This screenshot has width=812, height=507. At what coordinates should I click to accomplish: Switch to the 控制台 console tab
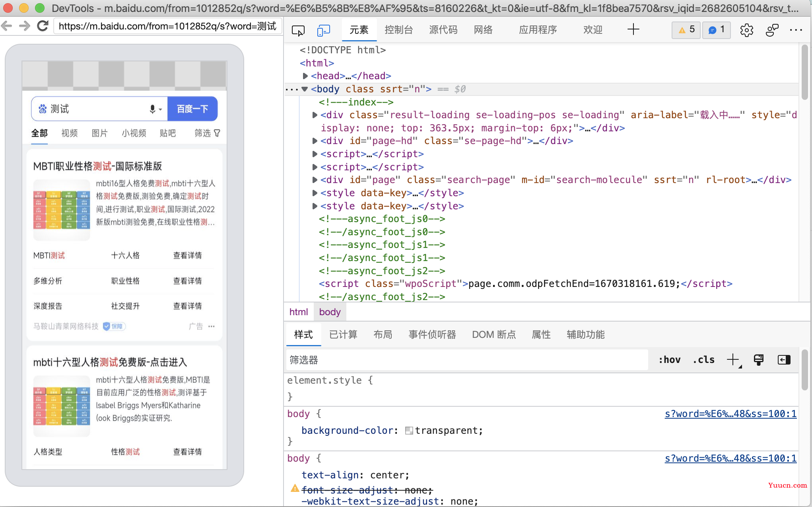coord(398,30)
